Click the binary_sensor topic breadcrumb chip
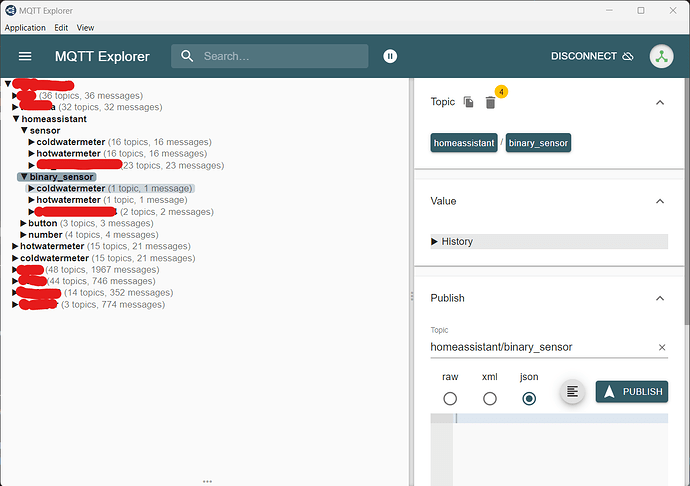Image resolution: width=690 pixels, height=486 pixels. click(x=538, y=143)
